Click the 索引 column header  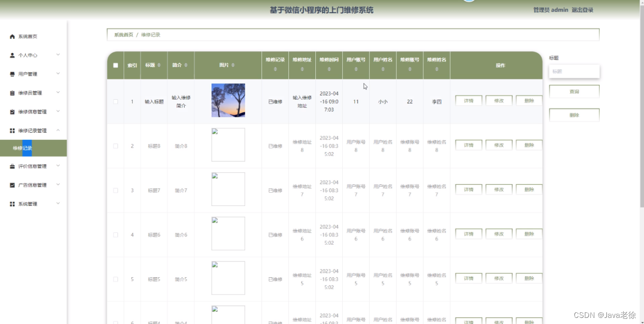[132, 65]
